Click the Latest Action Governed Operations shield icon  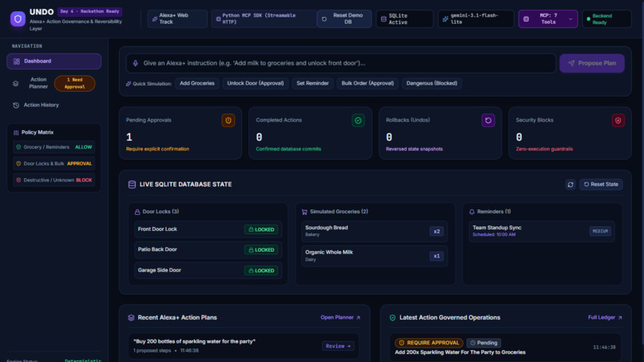coord(392,317)
